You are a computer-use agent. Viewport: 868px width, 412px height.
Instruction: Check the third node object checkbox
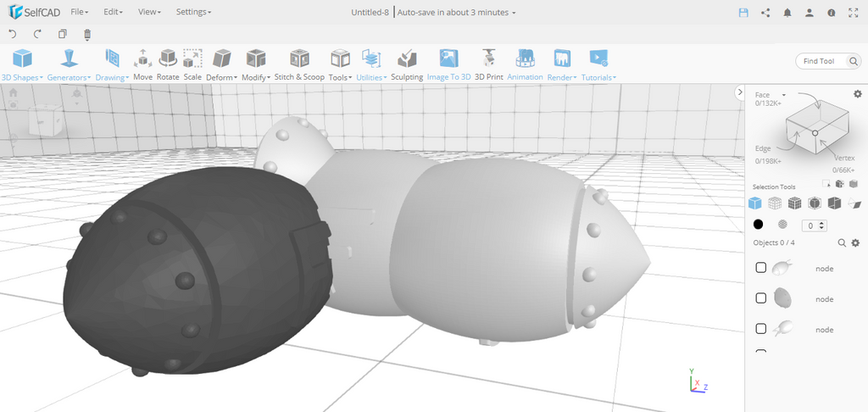761,329
